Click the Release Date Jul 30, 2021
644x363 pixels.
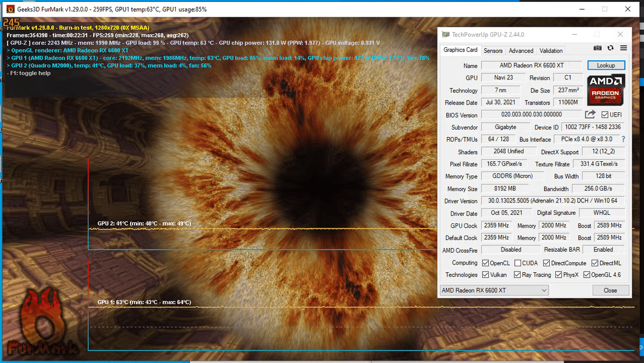pos(500,102)
